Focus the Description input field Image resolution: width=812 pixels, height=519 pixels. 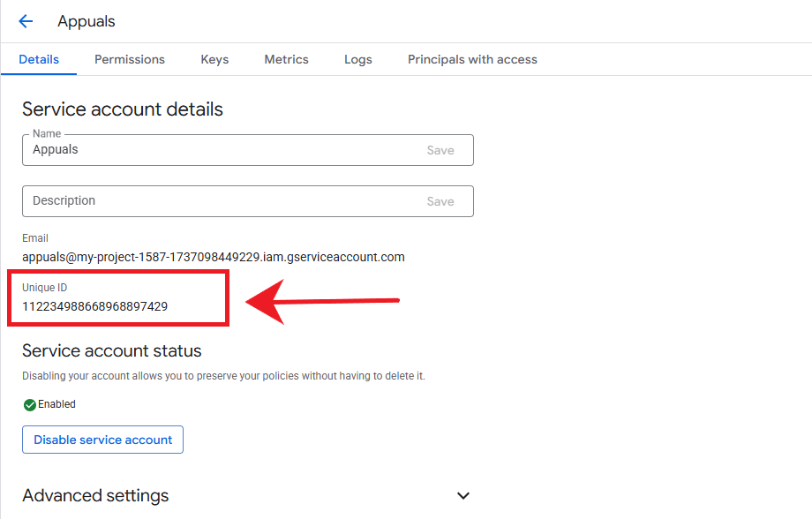click(x=221, y=201)
